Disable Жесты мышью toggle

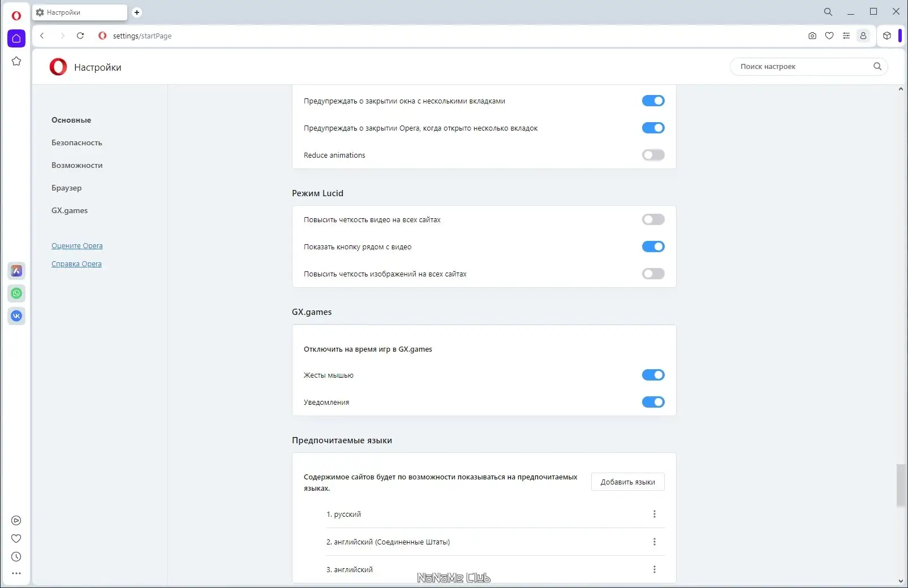(x=653, y=375)
